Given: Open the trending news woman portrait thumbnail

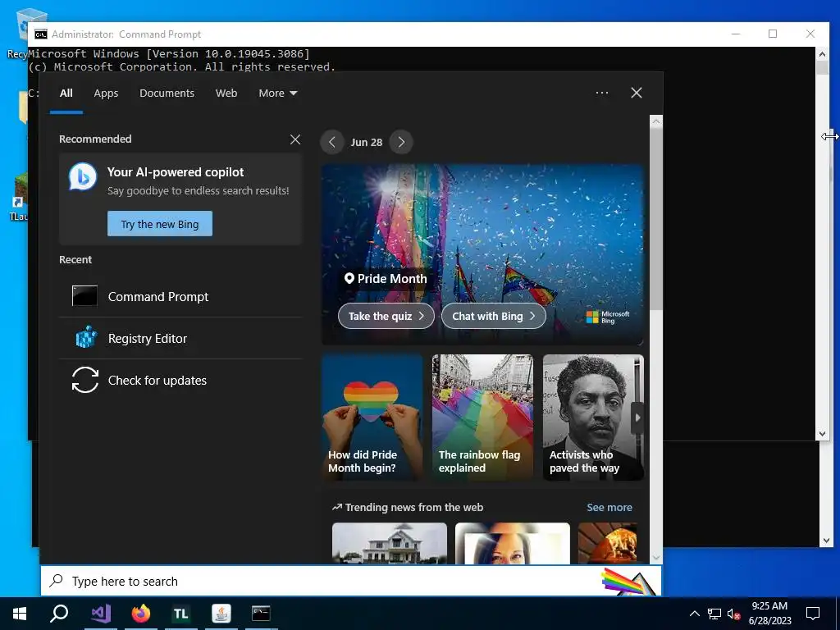Looking at the screenshot, I should coord(513,543).
